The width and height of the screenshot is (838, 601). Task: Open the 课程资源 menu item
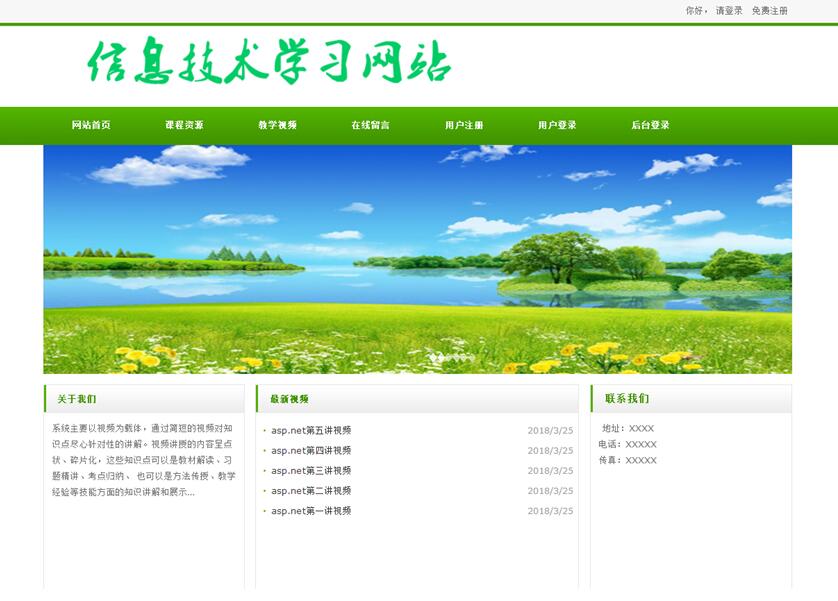tap(184, 125)
